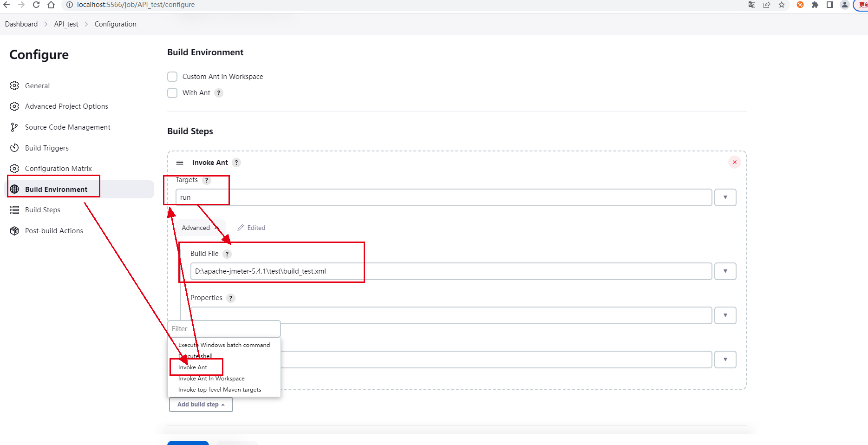868x445 pixels.
Task: Go to Post-build Actions section
Action: 54,231
